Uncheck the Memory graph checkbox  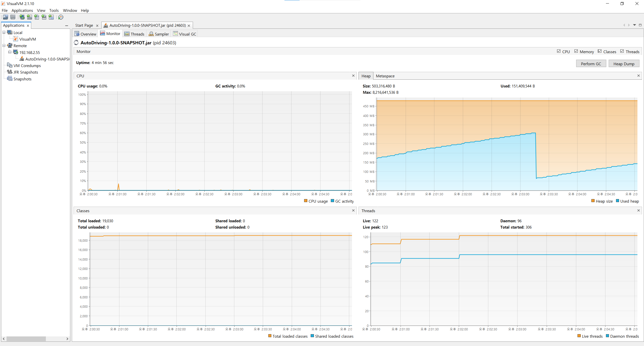click(x=576, y=51)
